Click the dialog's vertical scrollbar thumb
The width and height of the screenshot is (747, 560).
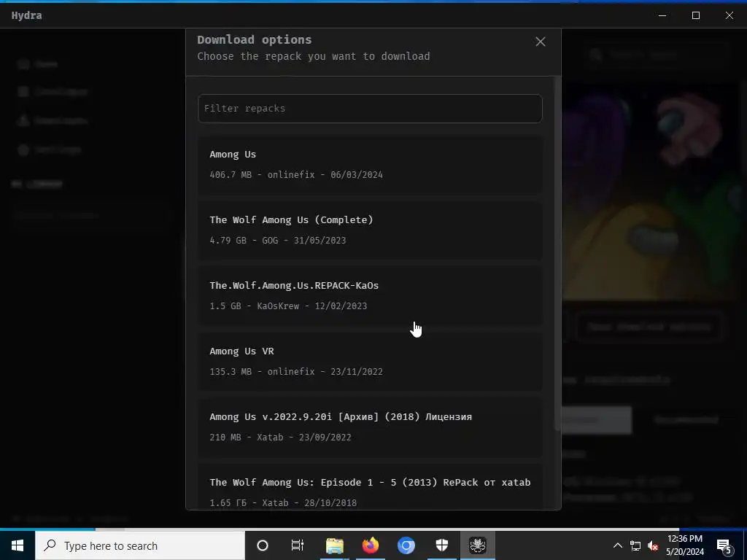557,254
